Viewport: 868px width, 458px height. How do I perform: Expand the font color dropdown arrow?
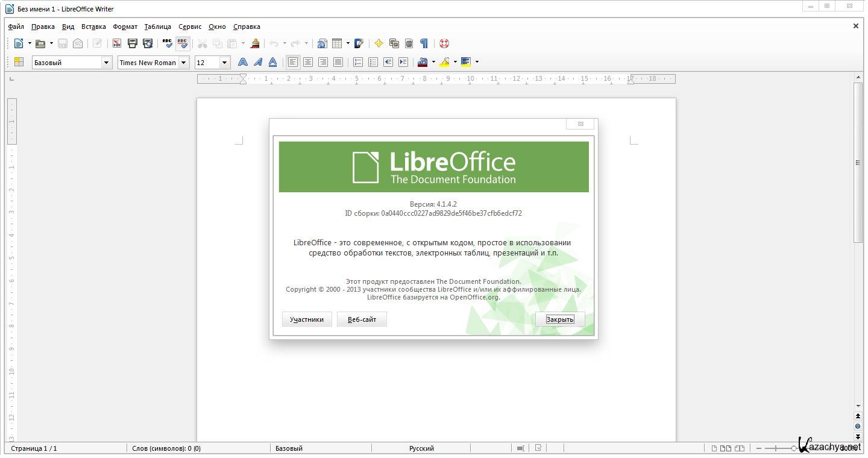click(x=433, y=62)
